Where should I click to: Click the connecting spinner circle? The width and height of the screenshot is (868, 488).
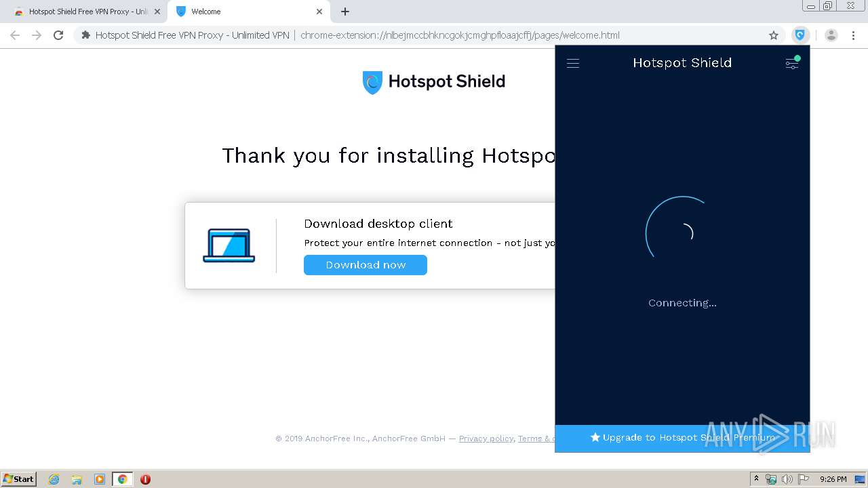coord(682,233)
